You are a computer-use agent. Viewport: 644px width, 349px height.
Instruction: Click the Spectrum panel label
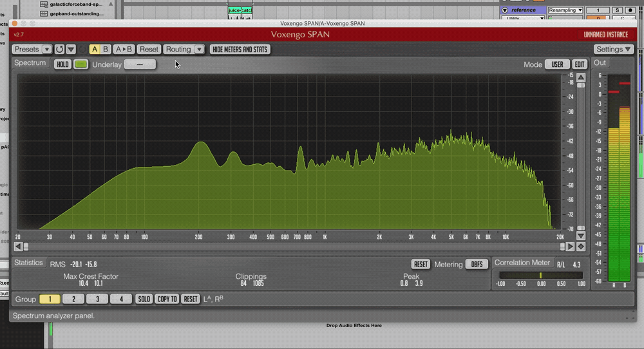pyautogui.click(x=30, y=63)
